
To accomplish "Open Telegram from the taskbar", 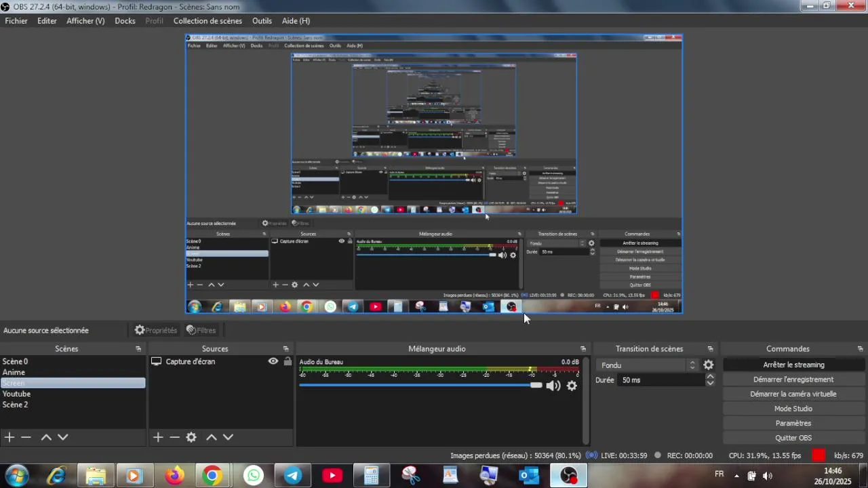I will pos(292,476).
